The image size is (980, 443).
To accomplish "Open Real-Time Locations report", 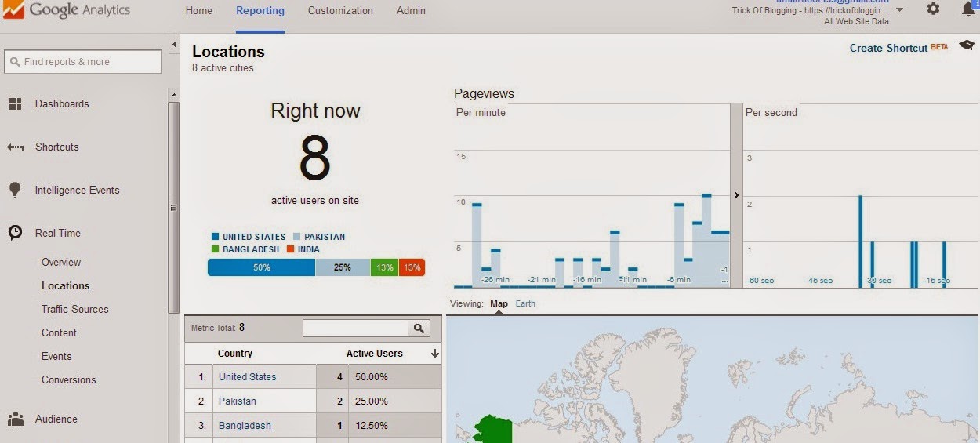I will [x=65, y=285].
